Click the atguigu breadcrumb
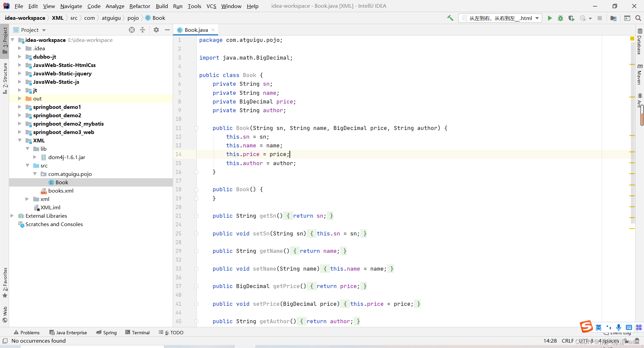Image resolution: width=644 pixels, height=348 pixels. 111,18
